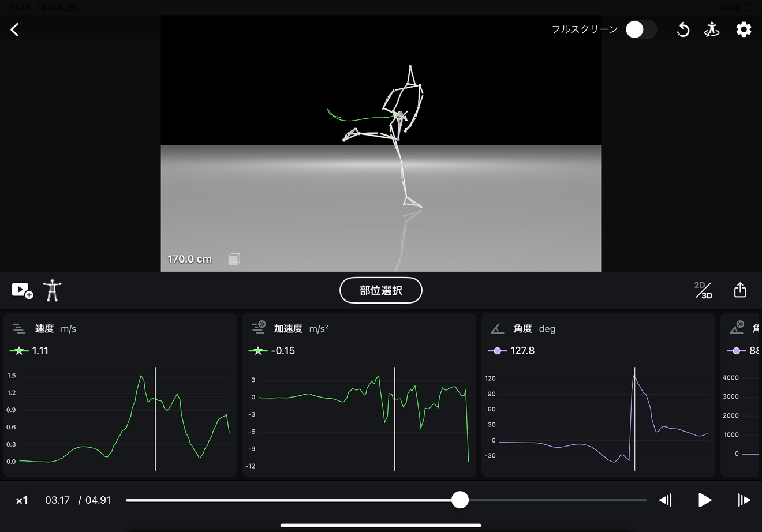
Task: Click the 127.8 angle value
Action: click(522, 351)
